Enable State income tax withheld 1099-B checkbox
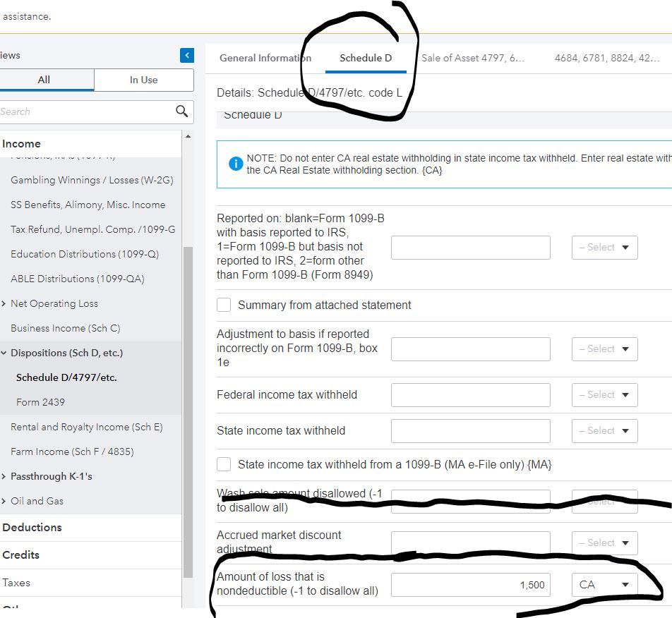Screen dimensions: 672x618 click(224, 464)
